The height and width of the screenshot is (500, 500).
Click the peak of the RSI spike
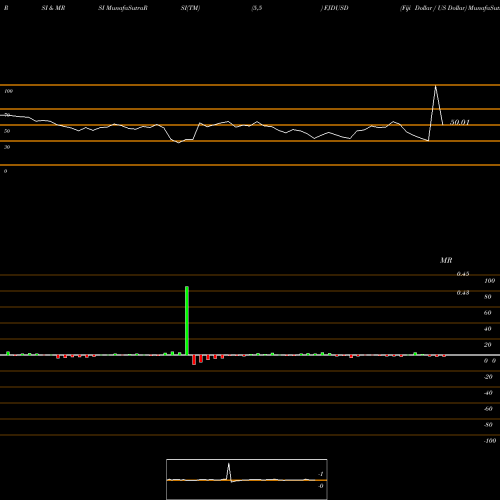tap(435, 86)
